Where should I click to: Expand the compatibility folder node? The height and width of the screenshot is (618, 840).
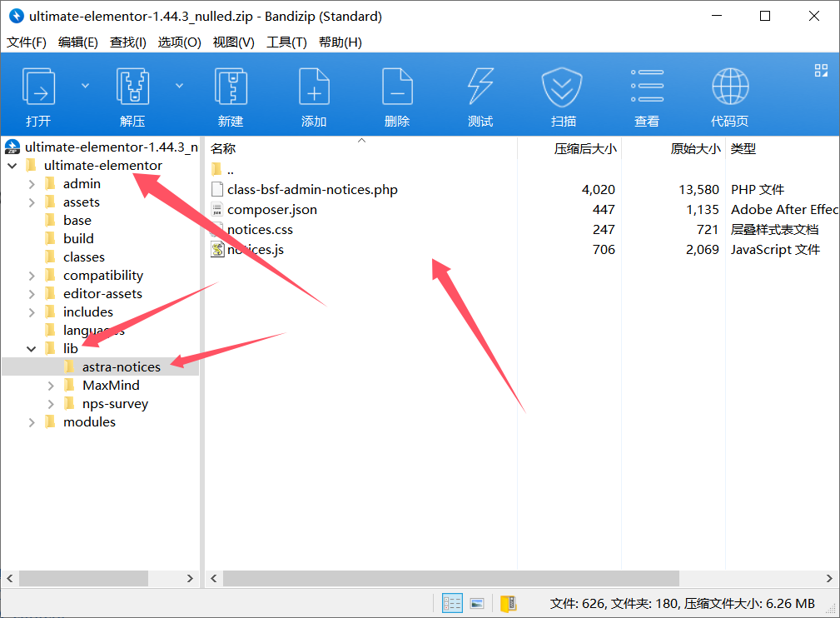(x=32, y=276)
